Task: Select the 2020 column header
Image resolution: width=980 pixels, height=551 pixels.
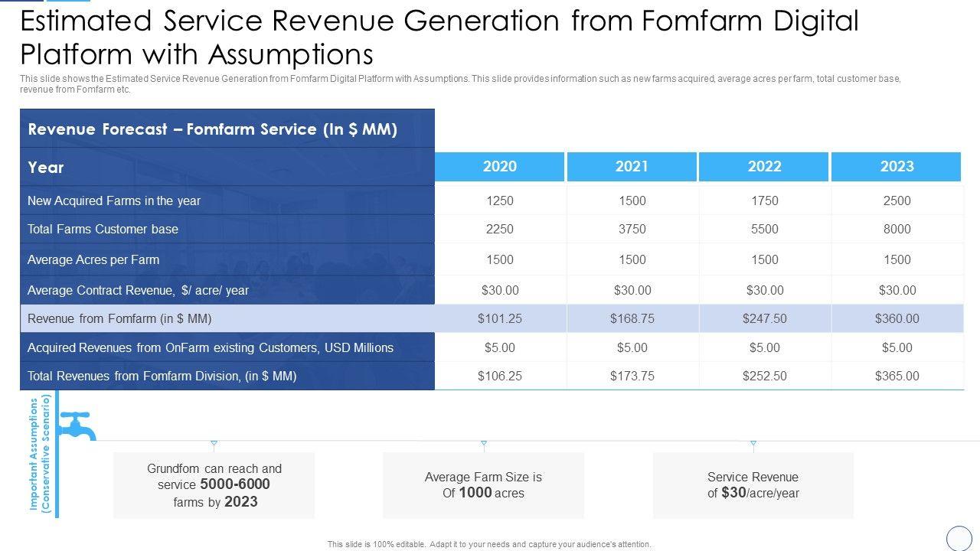Action: [500, 167]
